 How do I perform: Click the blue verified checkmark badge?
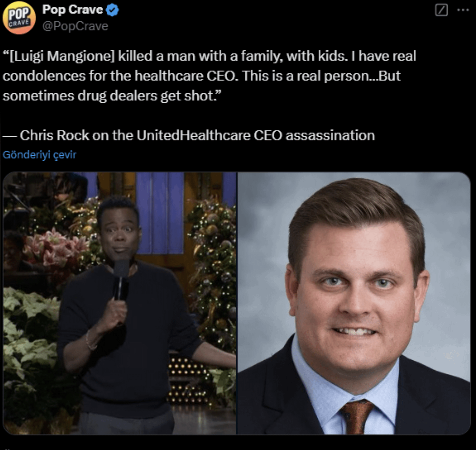coord(112,10)
